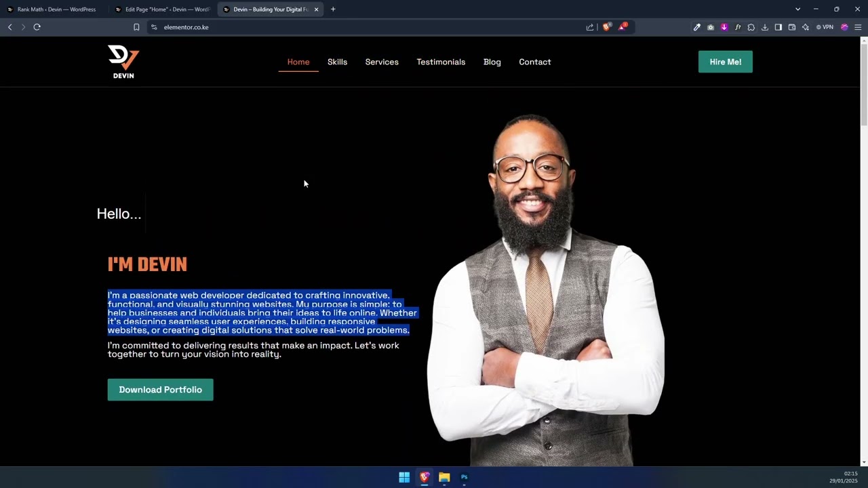Bookmark this page with the bookmark icon

point(136,27)
